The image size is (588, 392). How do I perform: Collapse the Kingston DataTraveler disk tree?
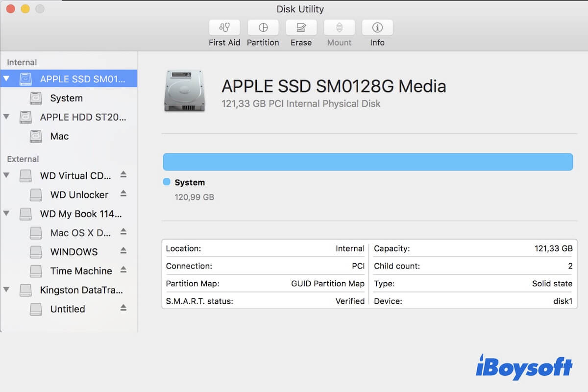pos(6,290)
